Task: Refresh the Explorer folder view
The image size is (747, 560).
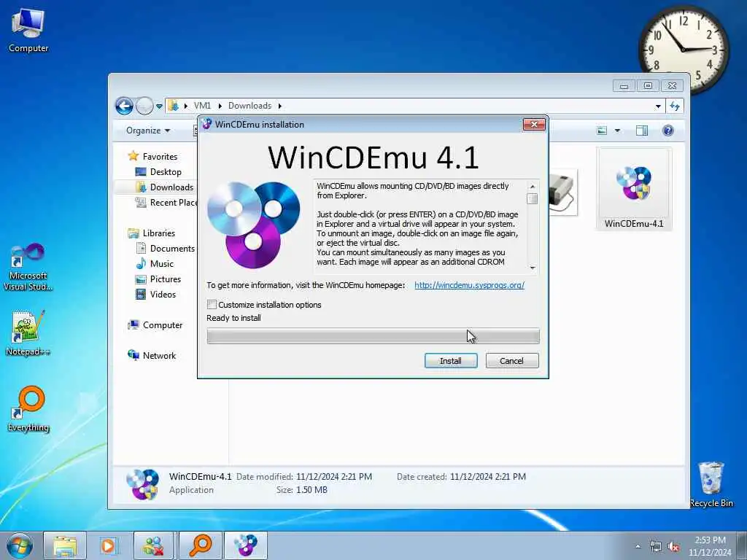Action: coord(675,106)
